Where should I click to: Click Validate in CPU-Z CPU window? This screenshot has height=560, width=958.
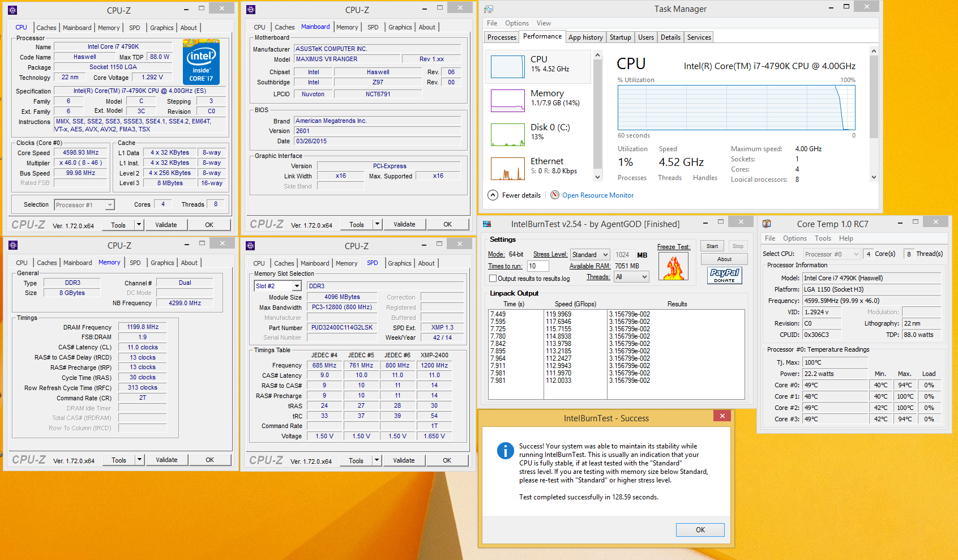click(x=166, y=225)
